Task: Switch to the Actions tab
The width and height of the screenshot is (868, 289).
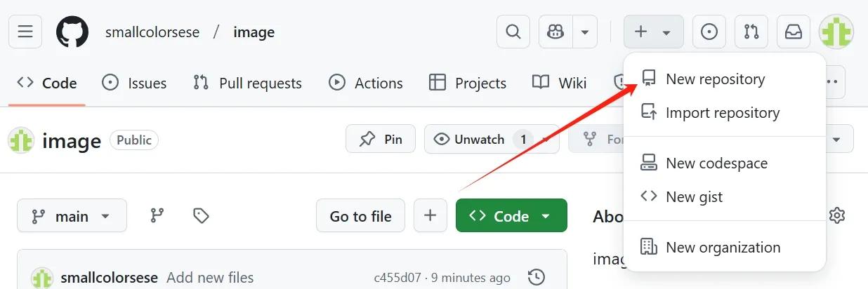Action: pyautogui.click(x=366, y=83)
